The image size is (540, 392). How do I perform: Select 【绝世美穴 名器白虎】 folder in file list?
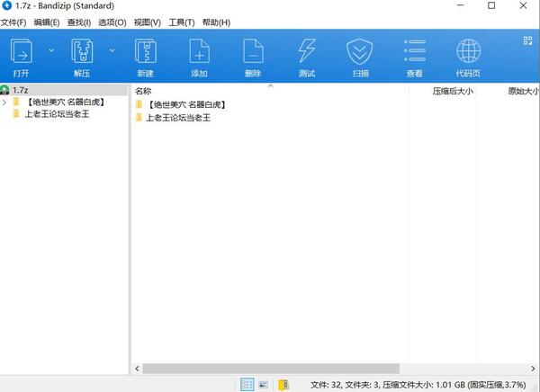186,104
